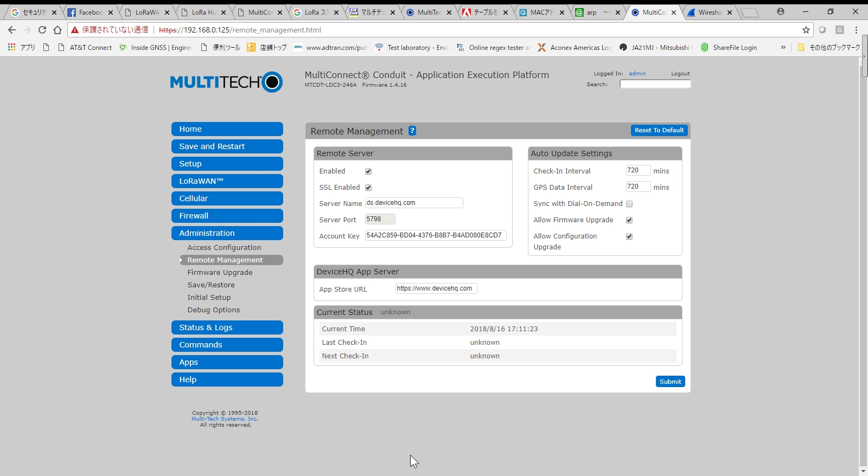Screen dimensions: 868x476
Task: Open Firmware Upgrade submenu item
Action: pos(220,273)
